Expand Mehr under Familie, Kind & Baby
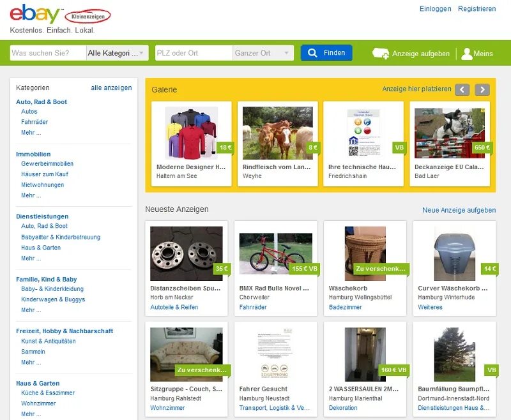Image resolution: width=511 pixels, height=420 pixels. [x=31, y=310]
